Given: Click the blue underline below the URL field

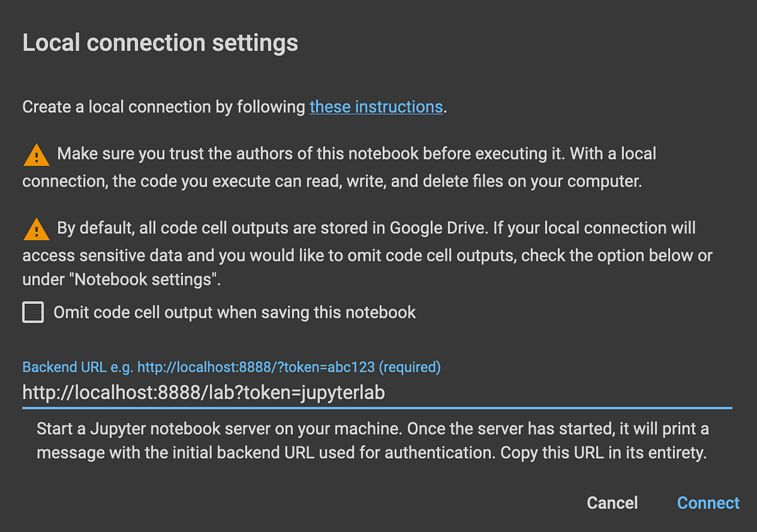Looking at the screenshot, I should [377, 408].
